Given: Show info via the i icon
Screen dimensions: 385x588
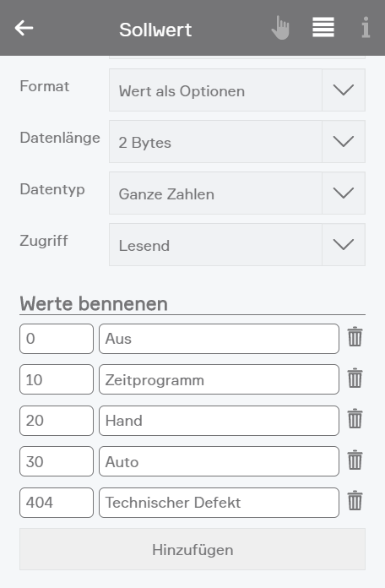Looking at the screenshot, I should point(366,27).
